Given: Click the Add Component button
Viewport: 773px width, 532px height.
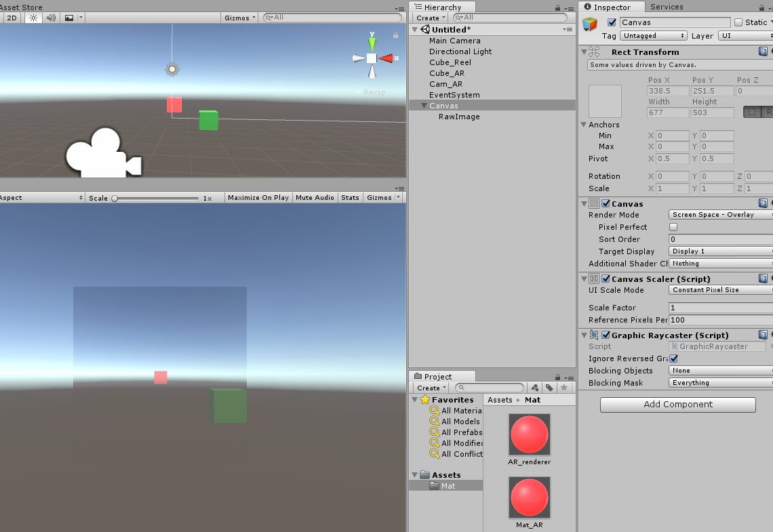Looking at the screenshot, I should (x=677, y=405).
